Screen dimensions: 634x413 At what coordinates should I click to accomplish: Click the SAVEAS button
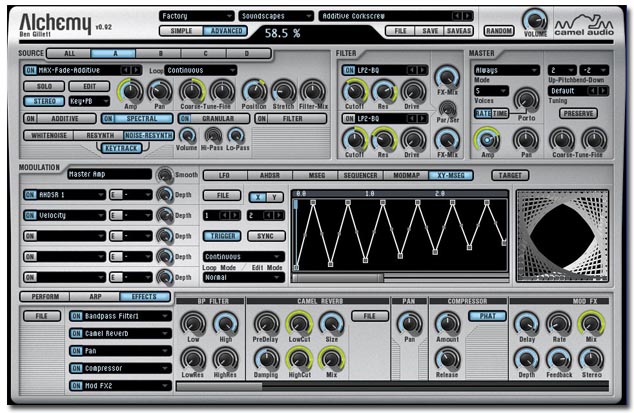click(459, 31)
